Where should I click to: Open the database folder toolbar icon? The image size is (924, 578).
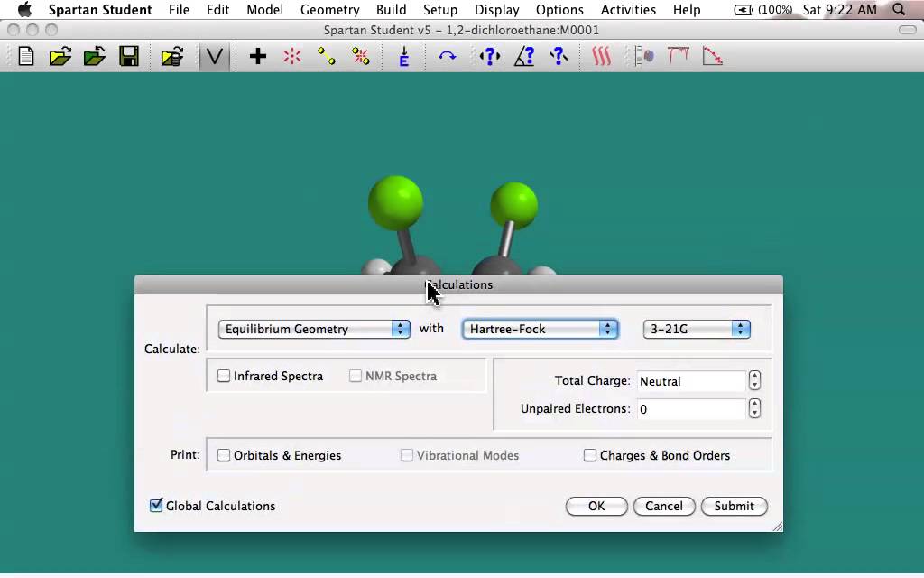[172, 57]
